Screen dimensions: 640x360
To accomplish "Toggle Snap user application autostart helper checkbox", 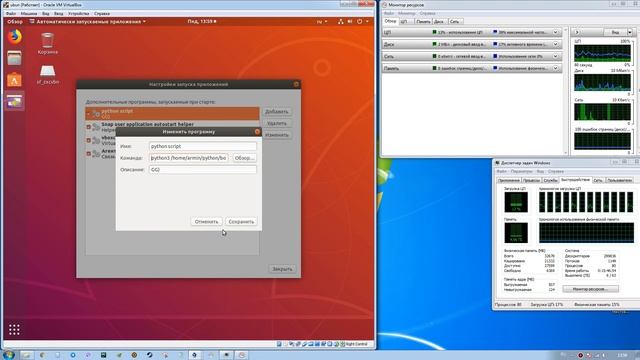I will [x=88, y=127].
